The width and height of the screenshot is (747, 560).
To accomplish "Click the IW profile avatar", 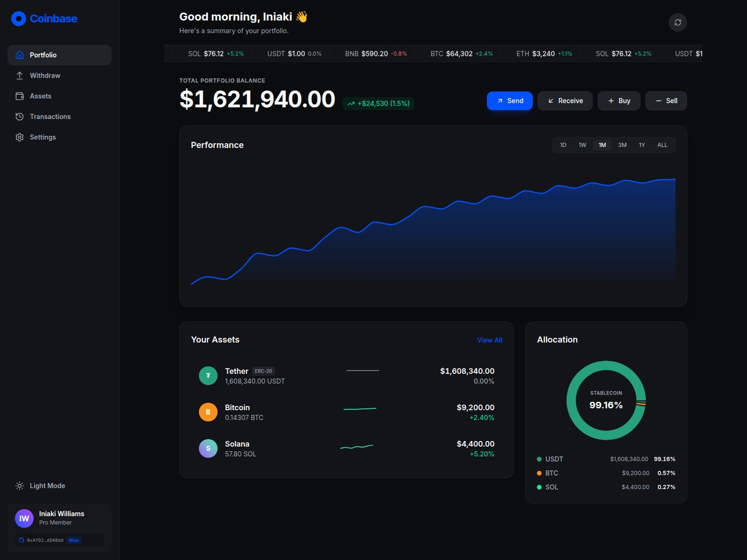I will pos(24,518).
